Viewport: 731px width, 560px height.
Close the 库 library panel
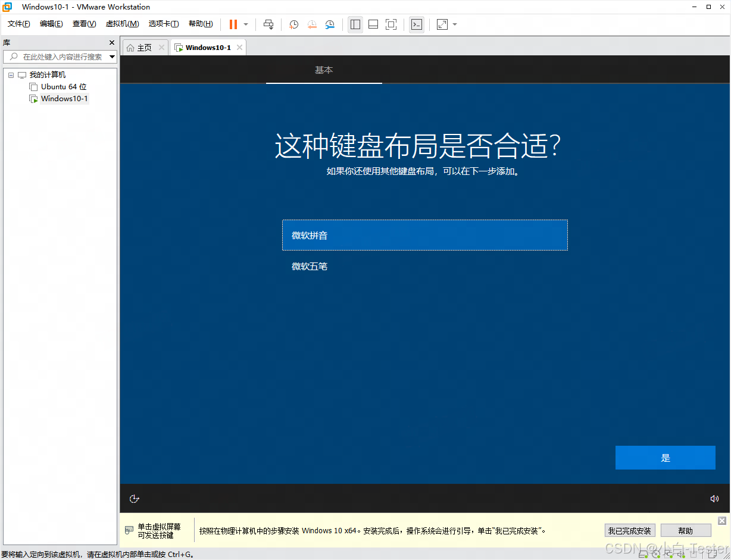click(x=112, y=43)
